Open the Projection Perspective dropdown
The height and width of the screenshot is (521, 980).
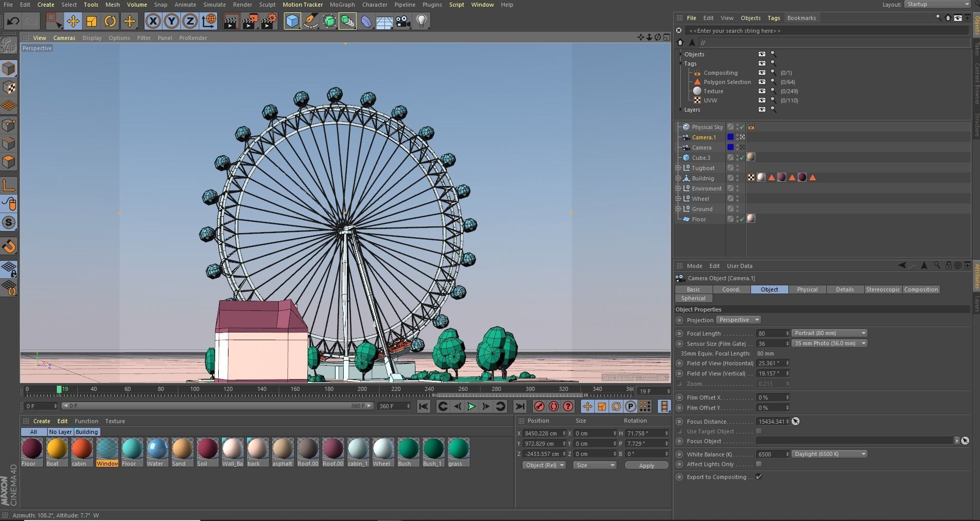click(738, 320)
